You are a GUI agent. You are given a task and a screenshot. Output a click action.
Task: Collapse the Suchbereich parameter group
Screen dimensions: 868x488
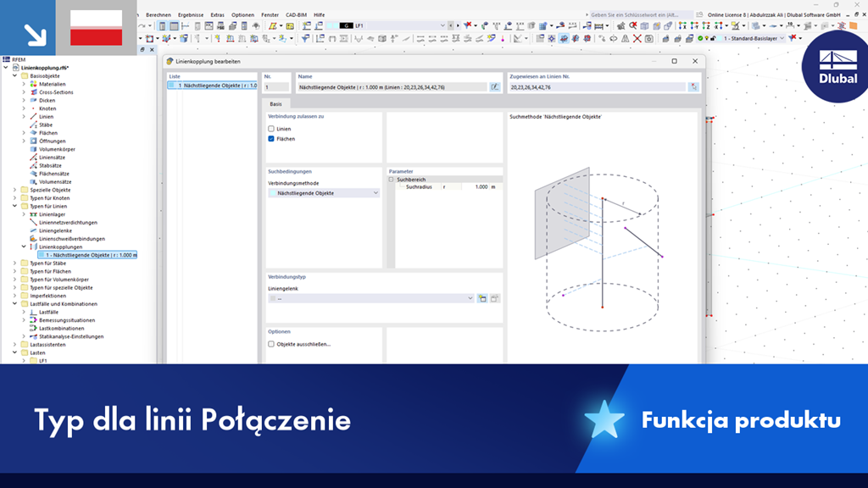[392, 180]
